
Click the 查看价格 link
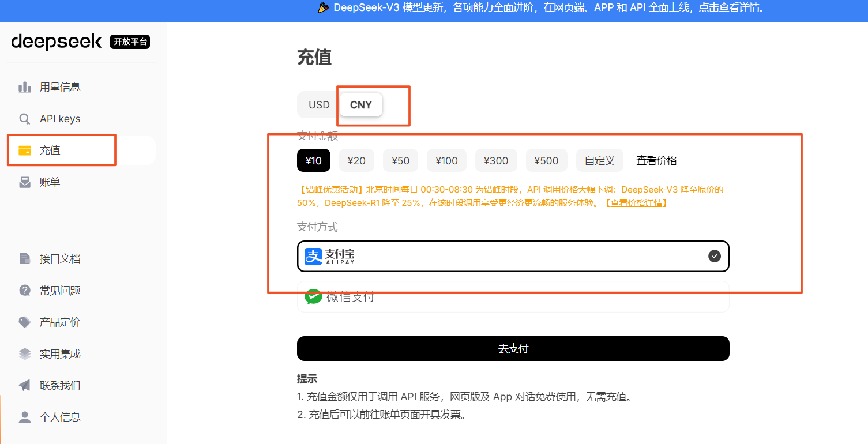tap(656, 160)
